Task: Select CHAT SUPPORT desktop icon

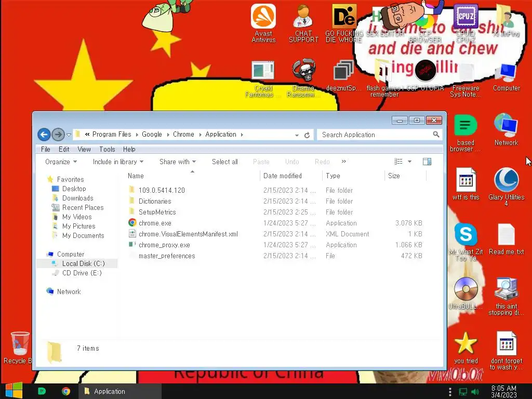Action: pyautogui.click(x=303, y=23)
